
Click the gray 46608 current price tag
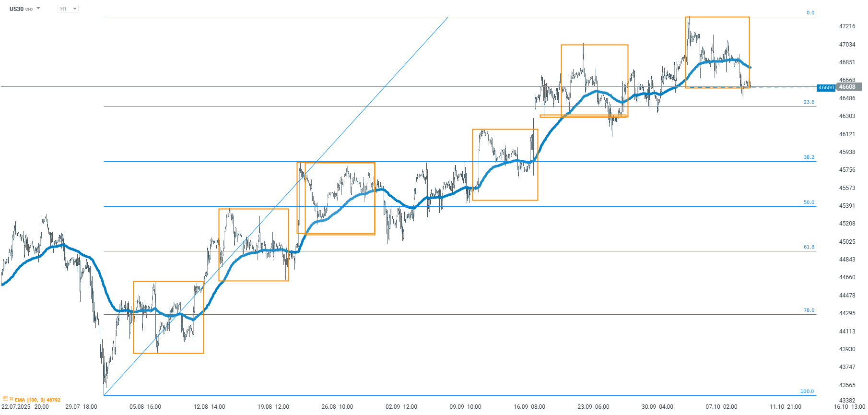848,87
